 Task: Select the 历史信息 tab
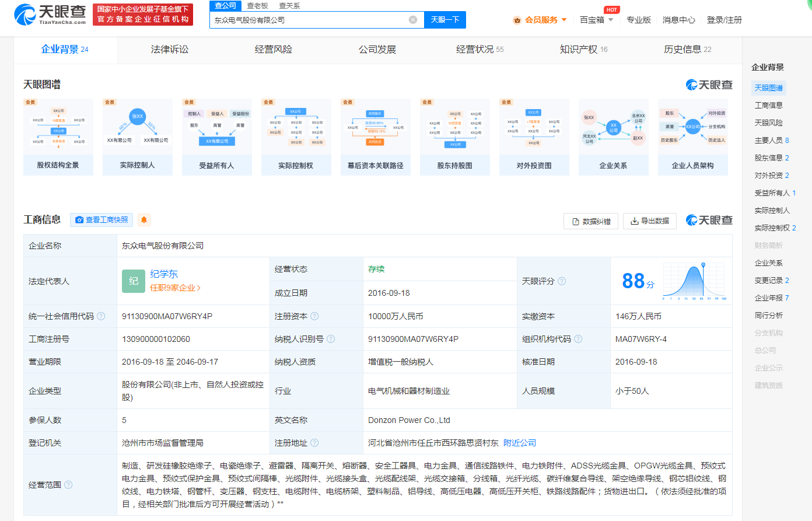click(x=688, y=50)
